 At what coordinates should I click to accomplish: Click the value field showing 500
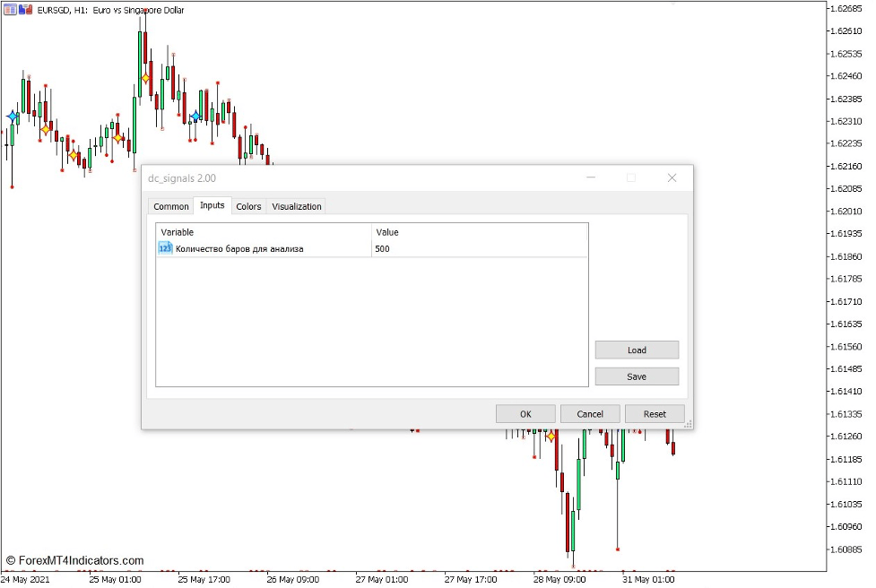click(x=479, y=248)
